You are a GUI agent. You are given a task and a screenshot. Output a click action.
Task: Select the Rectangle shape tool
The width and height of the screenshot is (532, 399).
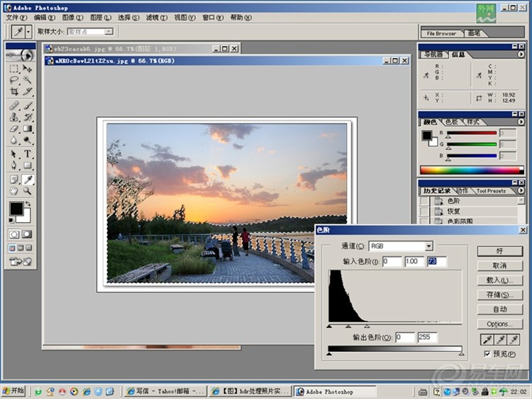coord(28,165)
